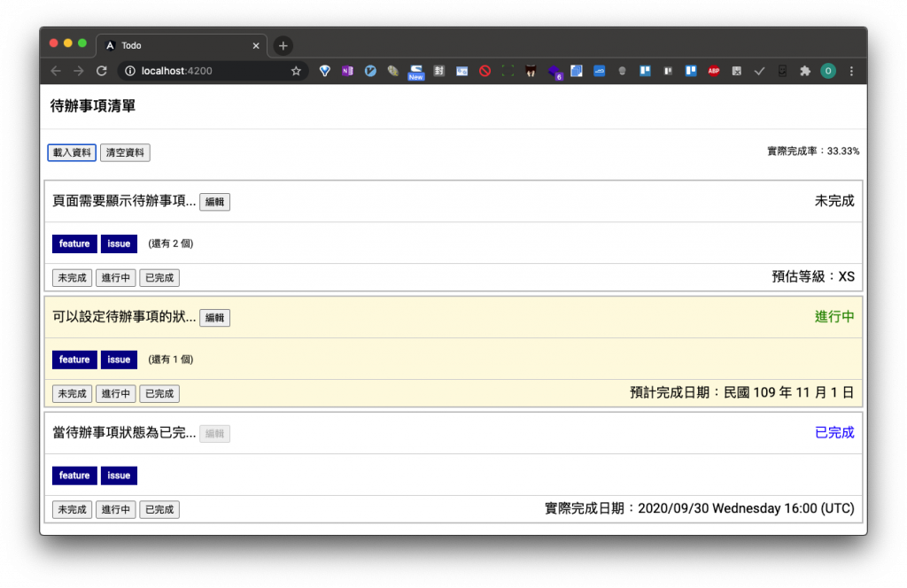Click title 當待辦事項狀態為已完...
This screenshot has width=907, height=588.
pyautogui.click(x=124, y=432)
